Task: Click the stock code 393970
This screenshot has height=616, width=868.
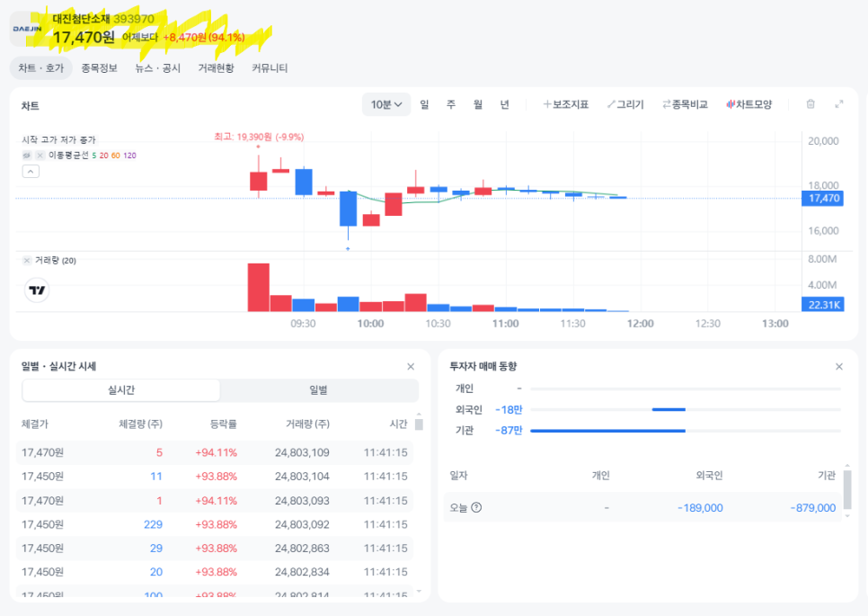Action: [x=134, y=19]
